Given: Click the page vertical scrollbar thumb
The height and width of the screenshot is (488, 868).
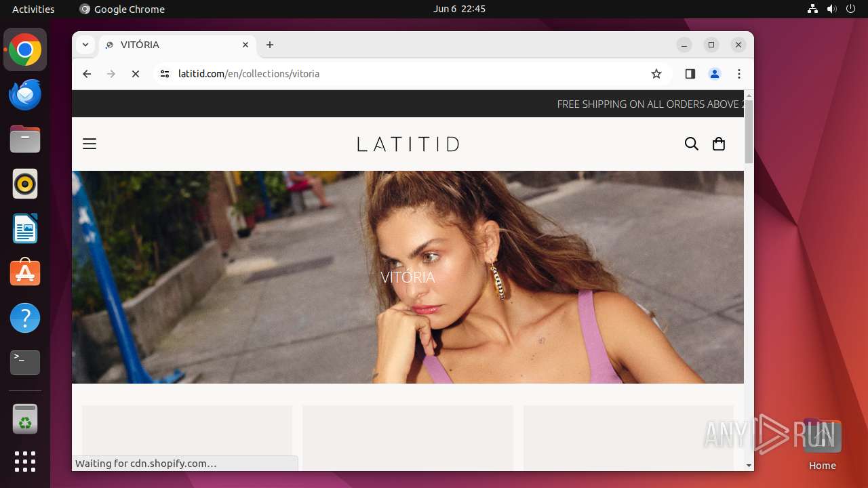Looking at the screenshot, I should 749,132.
